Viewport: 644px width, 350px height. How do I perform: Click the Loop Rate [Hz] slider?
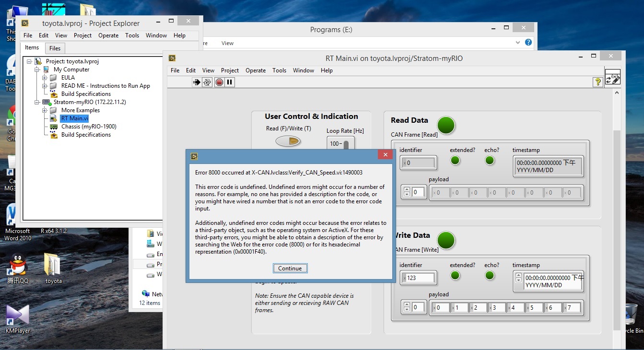tap(346, 144)
